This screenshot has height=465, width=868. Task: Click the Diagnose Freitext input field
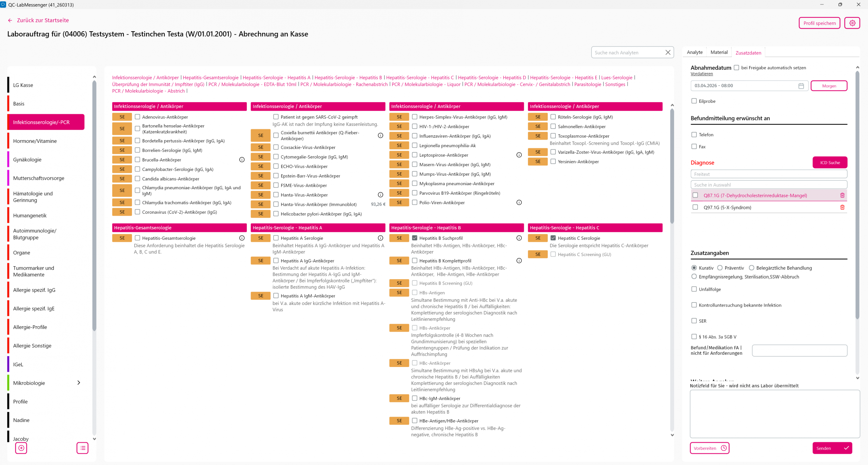pyautogui.click(x=769, y=174)
